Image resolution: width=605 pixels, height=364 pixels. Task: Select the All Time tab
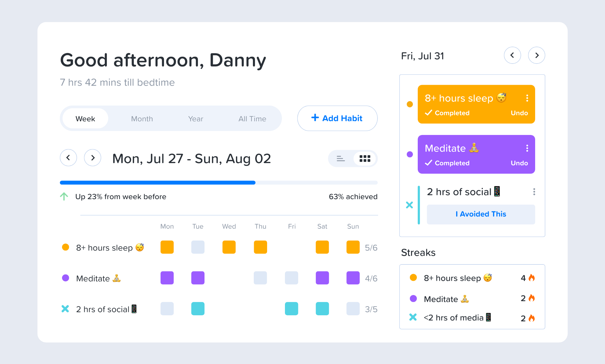coord(252,119)
